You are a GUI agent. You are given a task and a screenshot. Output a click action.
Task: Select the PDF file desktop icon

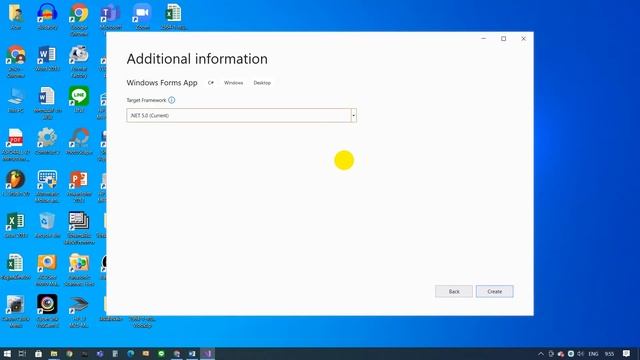point(16,145)
